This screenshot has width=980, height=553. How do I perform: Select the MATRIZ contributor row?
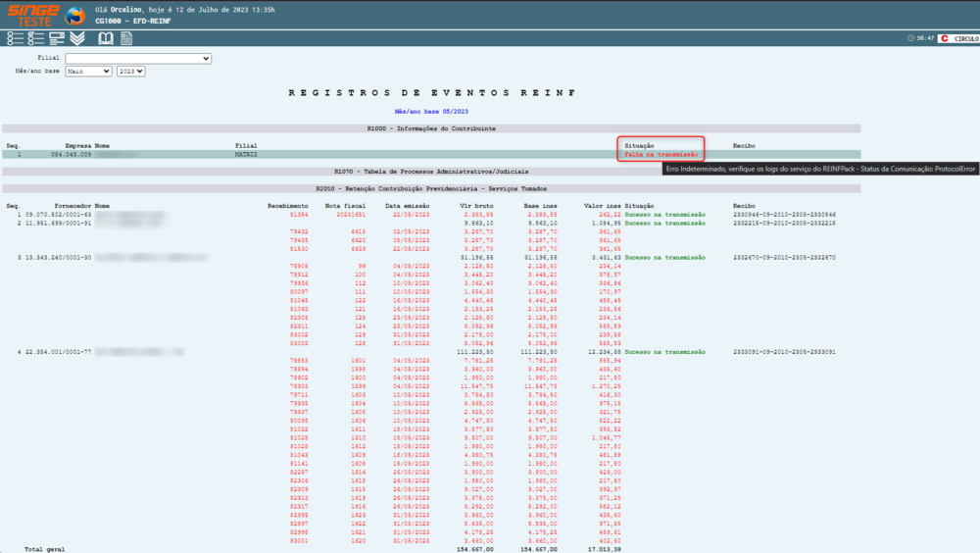point(245,154)
